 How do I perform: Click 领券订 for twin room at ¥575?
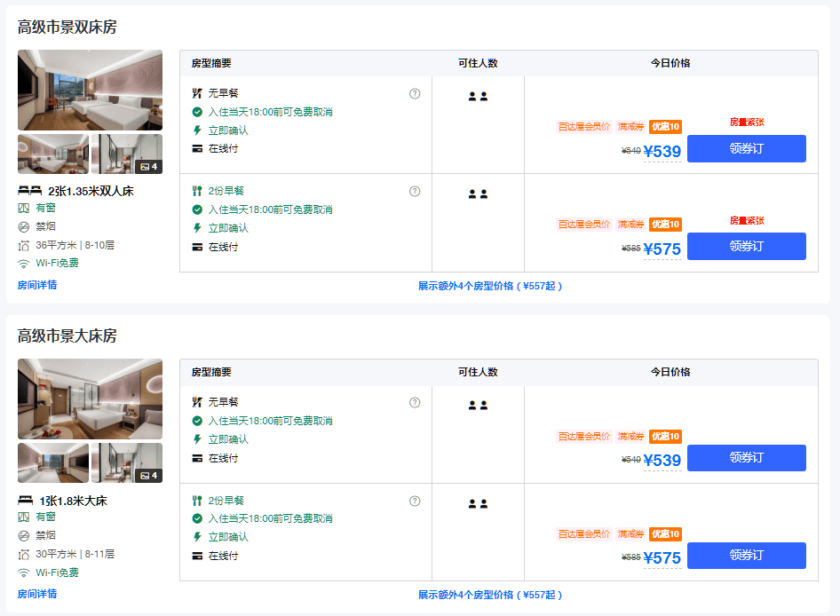coord(746,247)
